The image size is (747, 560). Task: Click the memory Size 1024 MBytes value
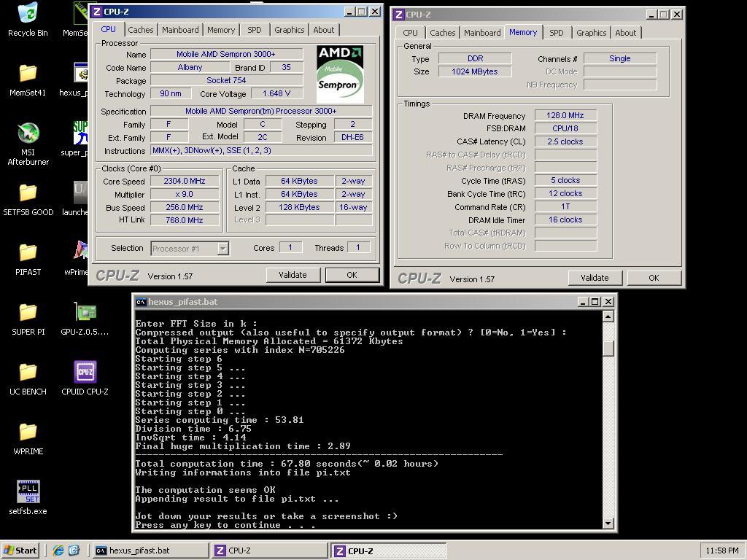[x=474, y=71]
